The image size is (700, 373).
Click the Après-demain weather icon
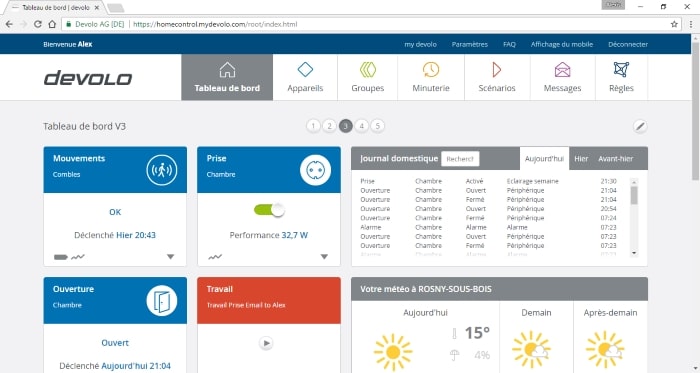pos(605,349)
